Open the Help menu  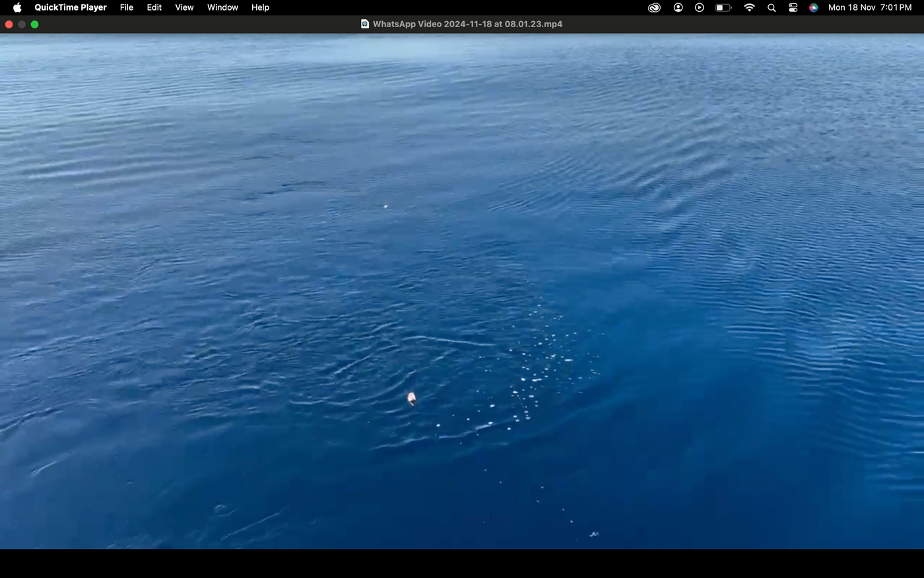tap(260, 7)
